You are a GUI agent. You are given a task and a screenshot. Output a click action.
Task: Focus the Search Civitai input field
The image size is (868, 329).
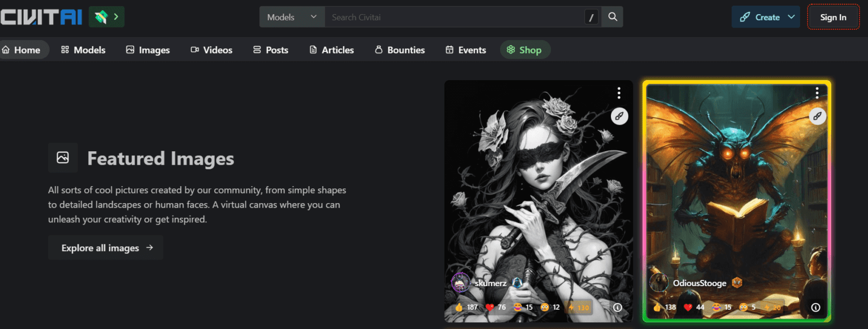pos(452,17)
